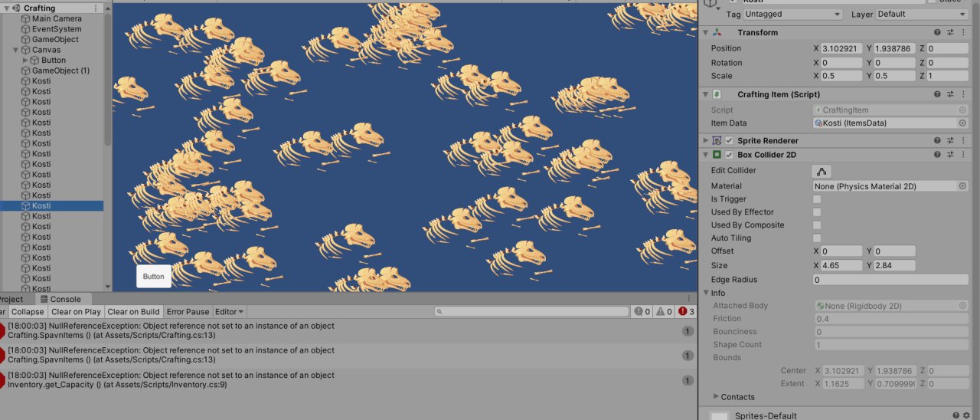
Task: Enable the Used By Effector checkbox
Action: point(817,212)
